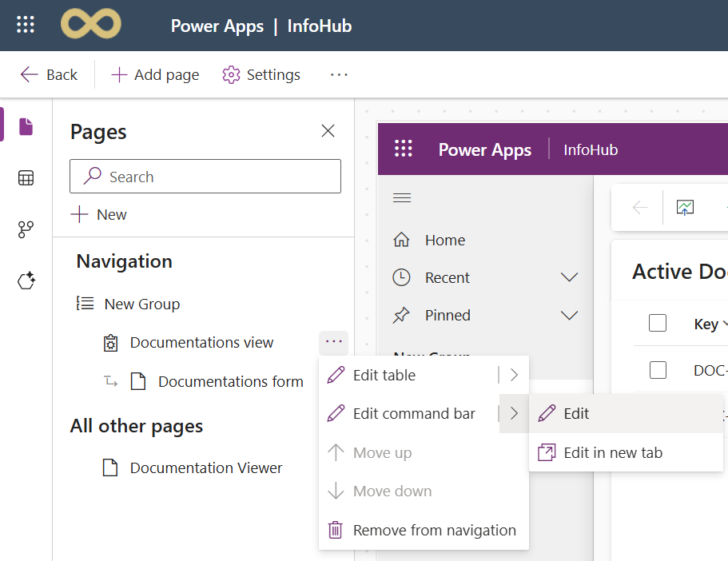This screenshot has height=561, width=728.
Task: Open the Data tables icon in left rail
Action: [26, 178]
